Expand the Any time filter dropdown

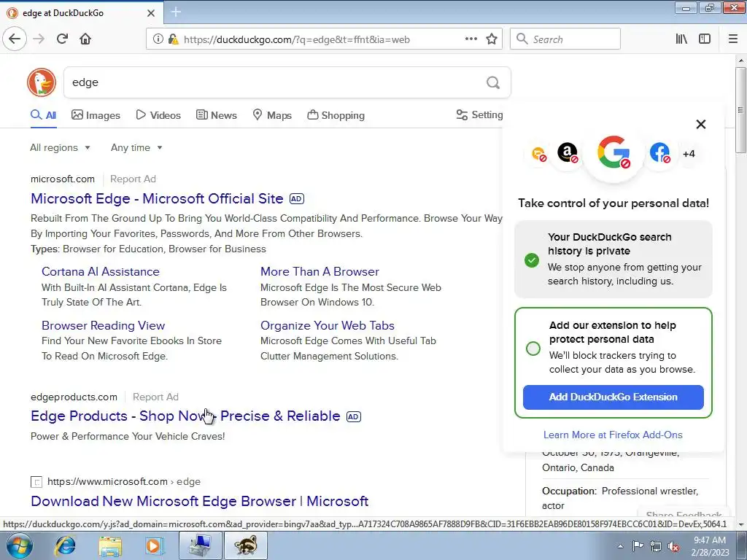click(136, 147)
